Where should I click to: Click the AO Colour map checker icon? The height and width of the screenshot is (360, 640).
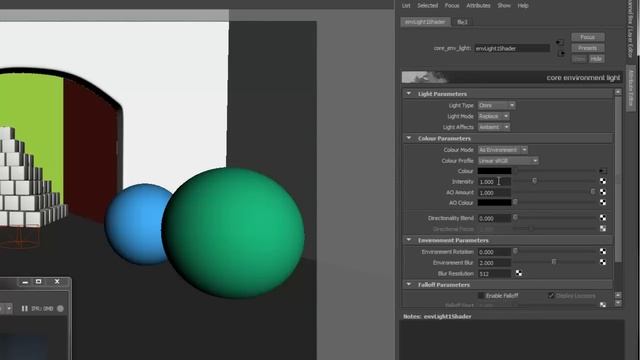[x=603, y=202]
